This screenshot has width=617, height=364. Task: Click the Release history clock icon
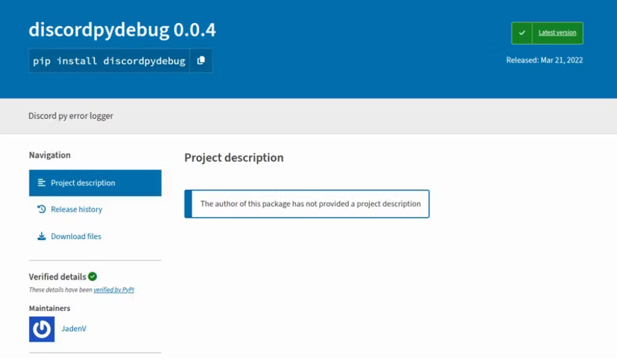42,209
